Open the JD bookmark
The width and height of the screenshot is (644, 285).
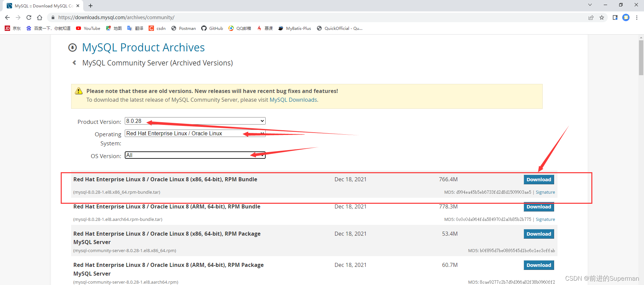pos(13,28)
